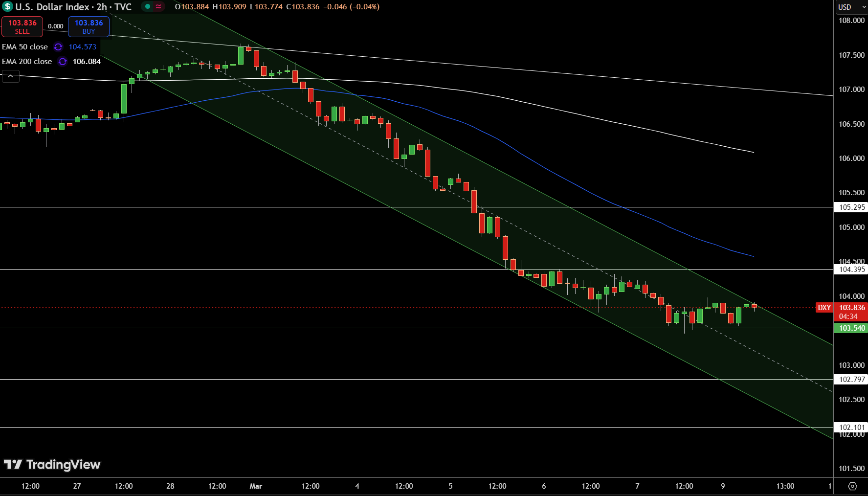Click the 102.797 horizontal line price label

852,380
